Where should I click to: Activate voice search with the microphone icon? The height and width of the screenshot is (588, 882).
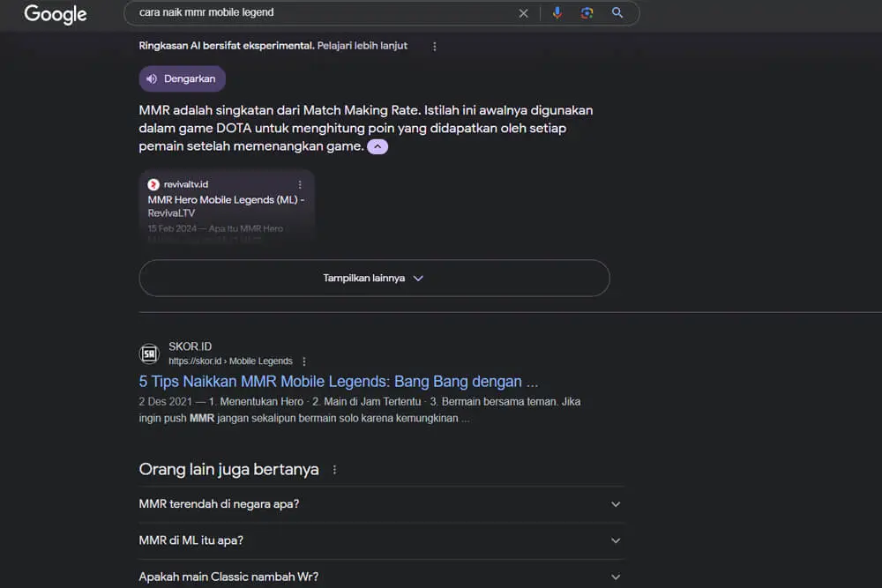558,13
